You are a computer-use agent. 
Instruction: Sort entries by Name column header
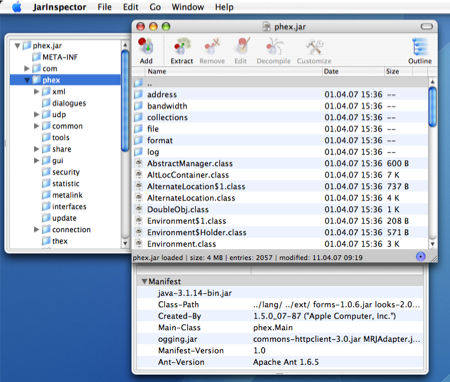[234, 71]
